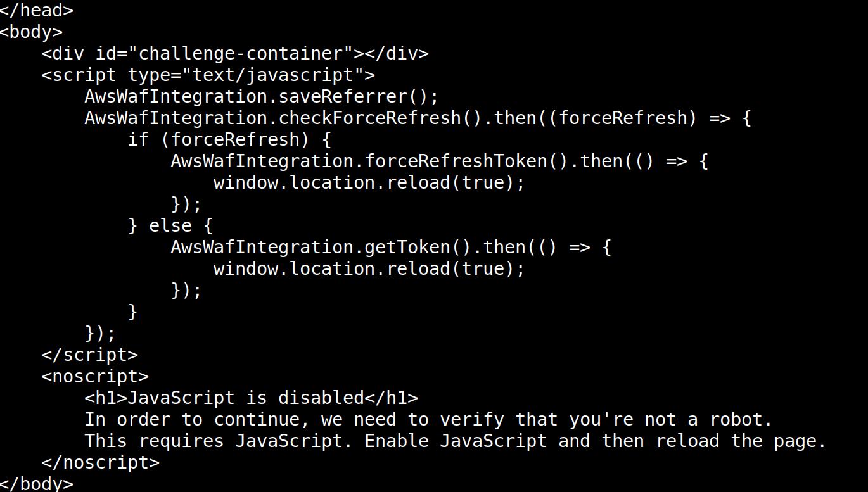Screen dimensions: 868x492
Task: Click the closing script tag
Action: [89, 355]
